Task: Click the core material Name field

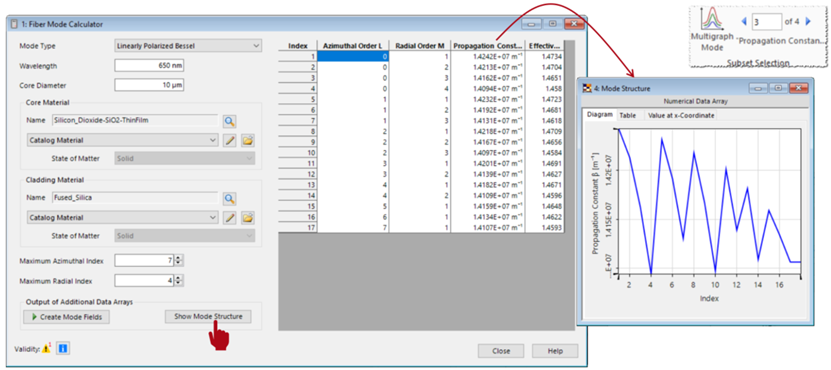Action: tap(135, 121)
